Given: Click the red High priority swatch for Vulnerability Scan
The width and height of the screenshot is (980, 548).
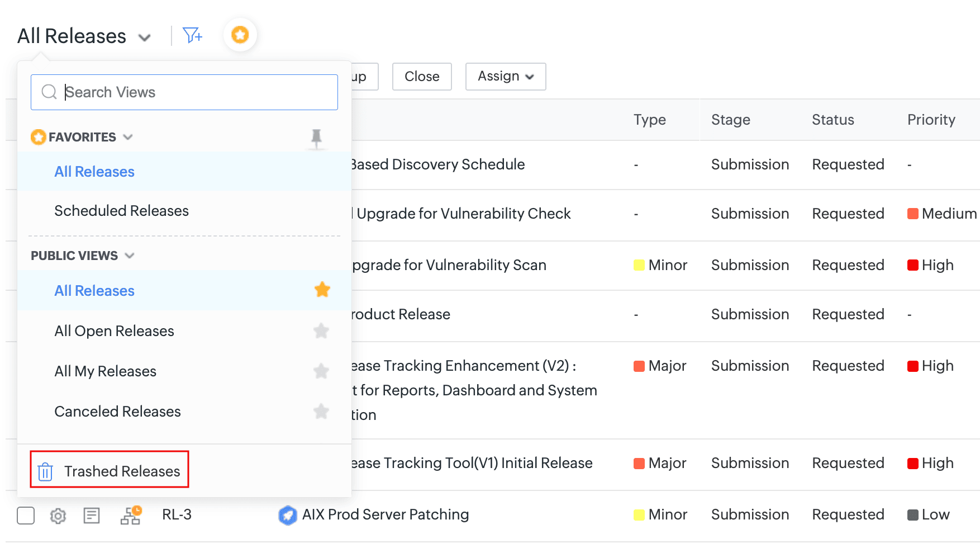Looking at the screenshot, I should point(913,265).
